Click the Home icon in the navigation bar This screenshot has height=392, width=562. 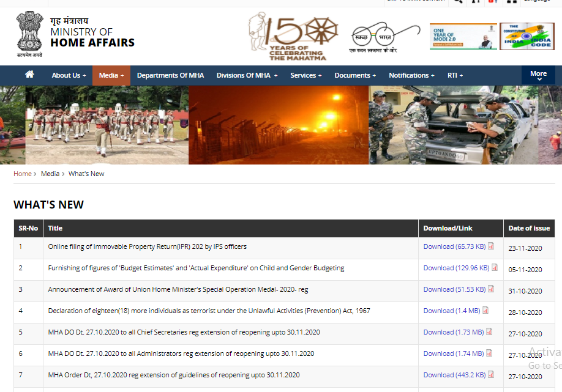(x=29, y=75)
